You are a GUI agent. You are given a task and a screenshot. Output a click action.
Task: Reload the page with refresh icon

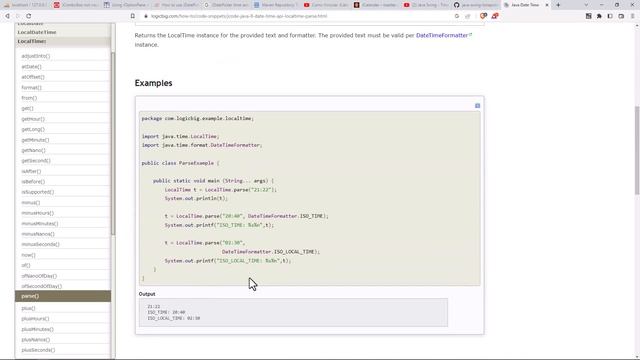click(x=29, y=16)
